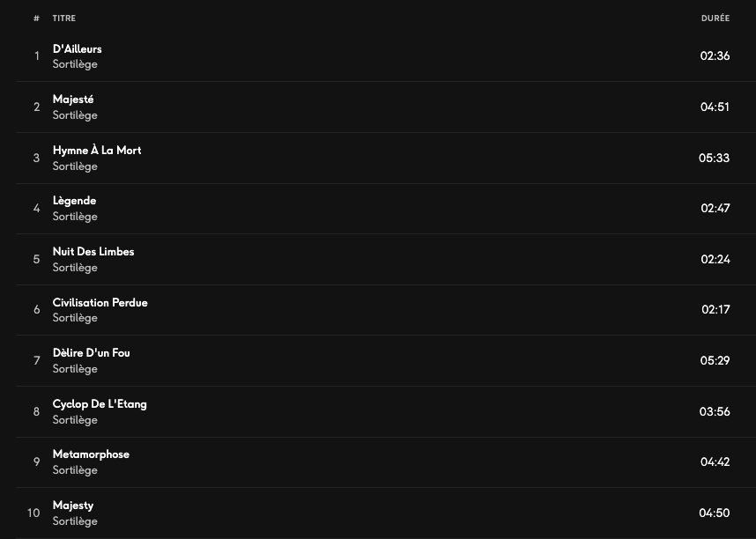This screenshot has height=539, width=756.
Task: Click the Lègende track title
Action: coord(74,201)
